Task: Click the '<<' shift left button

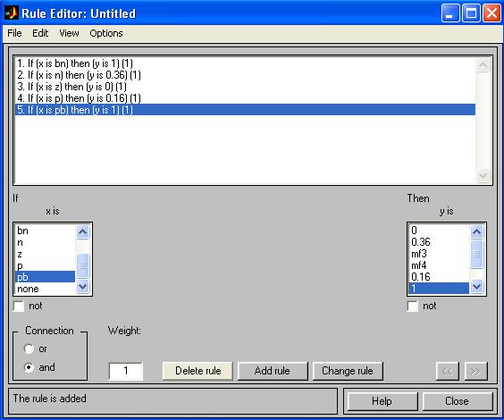Action: (x=448, y=371)
